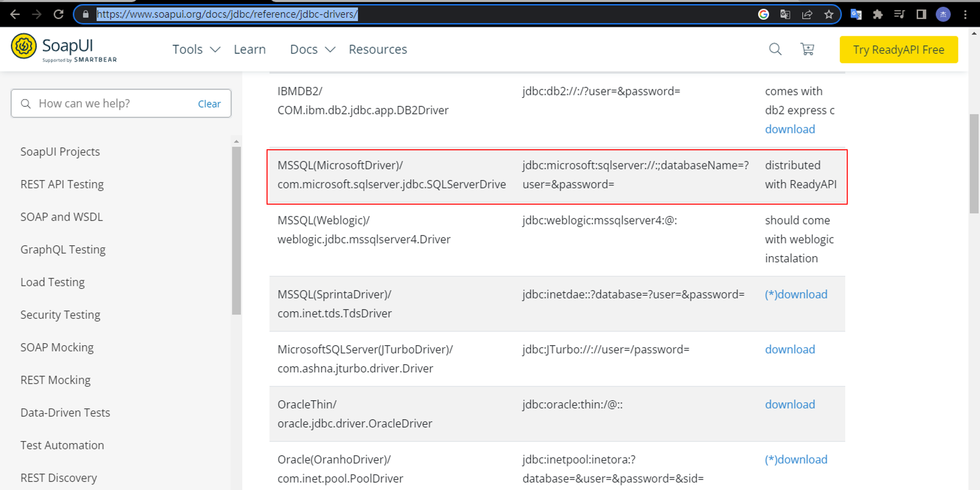Toggle the browser side panel icon
Screen dimensions: 980x490
point(921,14)
